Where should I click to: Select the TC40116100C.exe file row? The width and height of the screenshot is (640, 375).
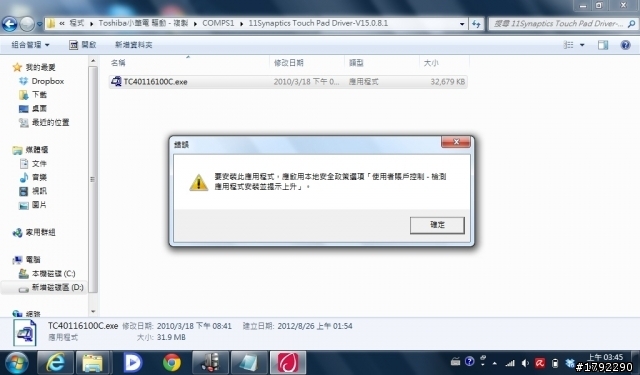coord(288,82)
